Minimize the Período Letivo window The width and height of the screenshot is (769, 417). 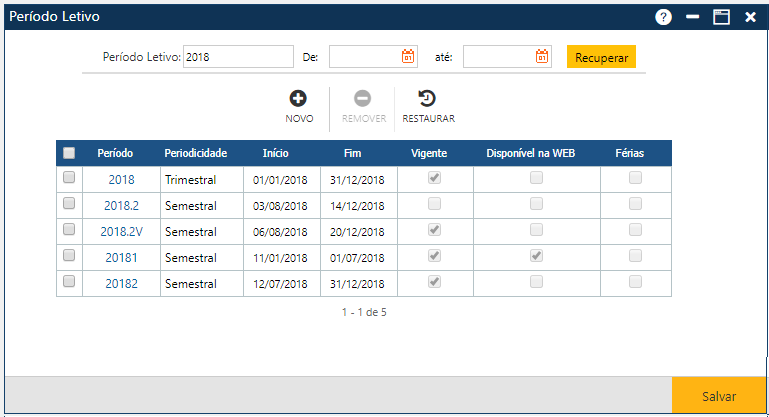[x=692, y=17]
